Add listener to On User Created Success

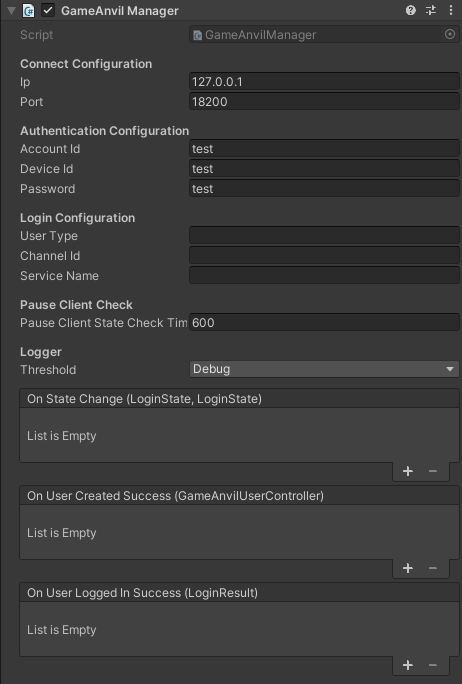tap(408, 568)
